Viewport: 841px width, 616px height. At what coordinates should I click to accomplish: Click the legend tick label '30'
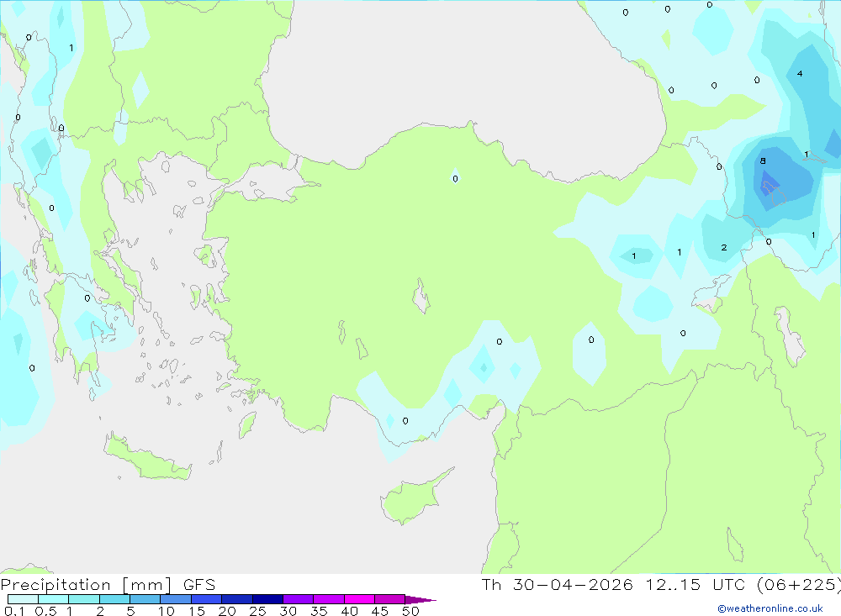[x=288, y=611]
